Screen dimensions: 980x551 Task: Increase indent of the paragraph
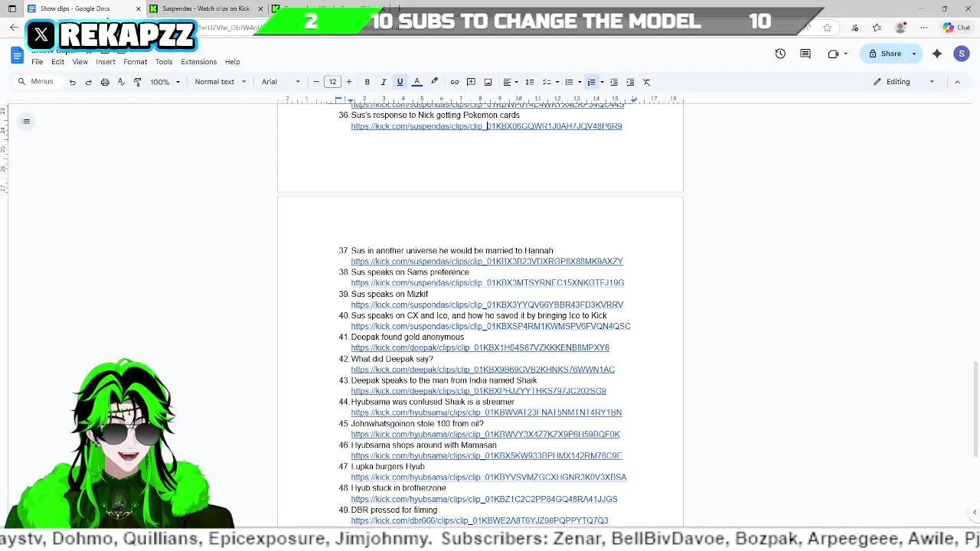tap(630, 82)
